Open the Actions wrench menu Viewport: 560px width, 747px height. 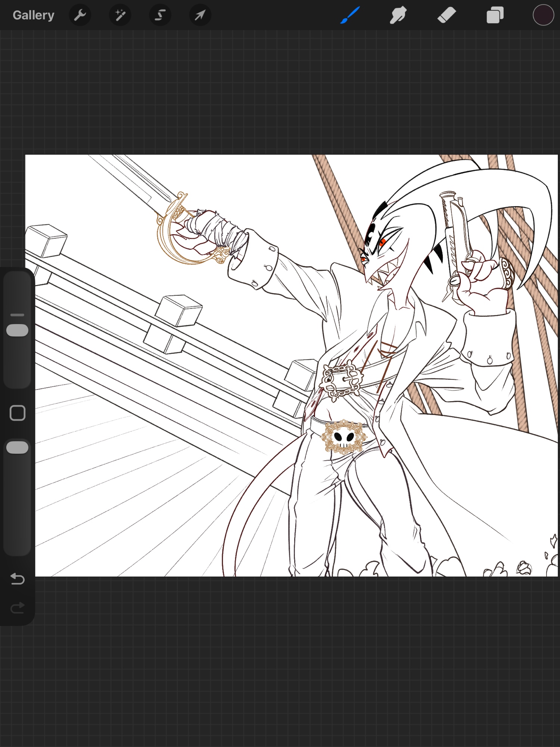pyautogui.click(x=80, y=15)
